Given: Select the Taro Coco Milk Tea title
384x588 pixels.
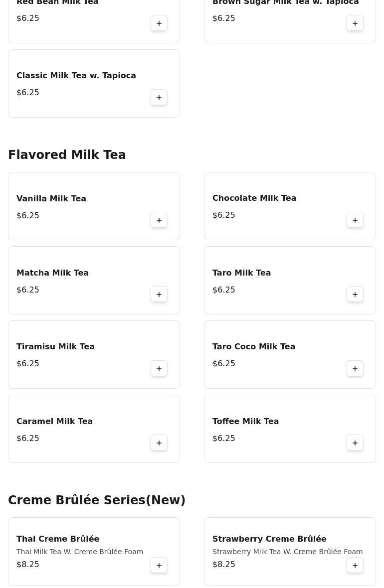Looking at the screenshot, I should click(254, 346).
